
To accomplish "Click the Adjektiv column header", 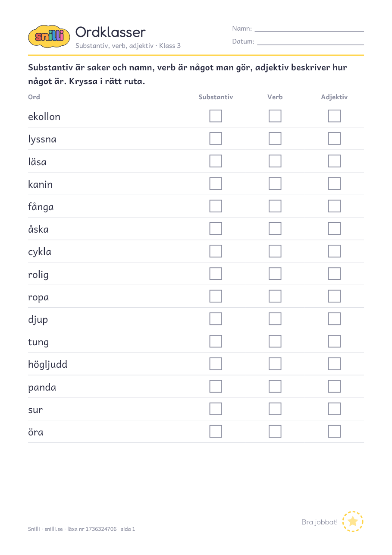I will tap(334, 97).
